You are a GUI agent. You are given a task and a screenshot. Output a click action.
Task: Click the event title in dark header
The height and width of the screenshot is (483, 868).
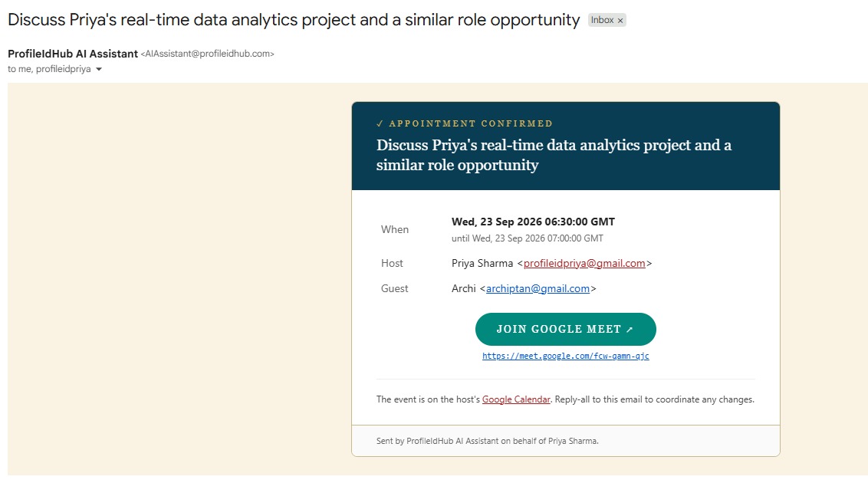(x=554, y=155)
